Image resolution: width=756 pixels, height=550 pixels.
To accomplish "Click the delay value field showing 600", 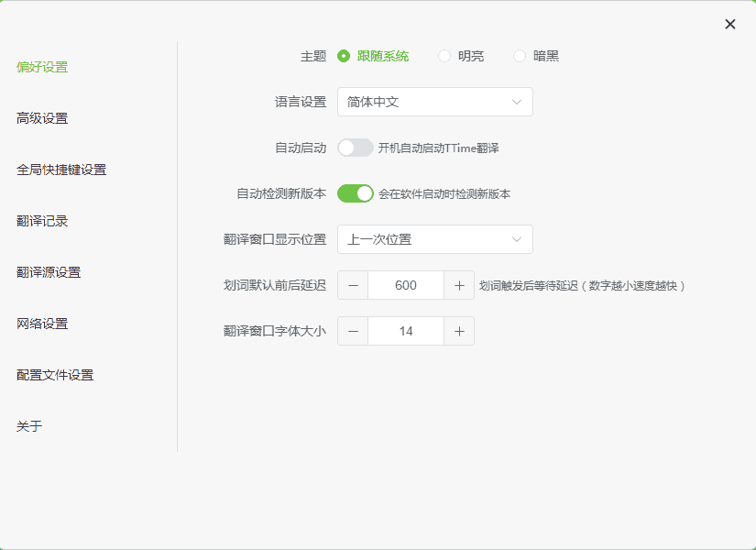I will [x=406, y=285].
